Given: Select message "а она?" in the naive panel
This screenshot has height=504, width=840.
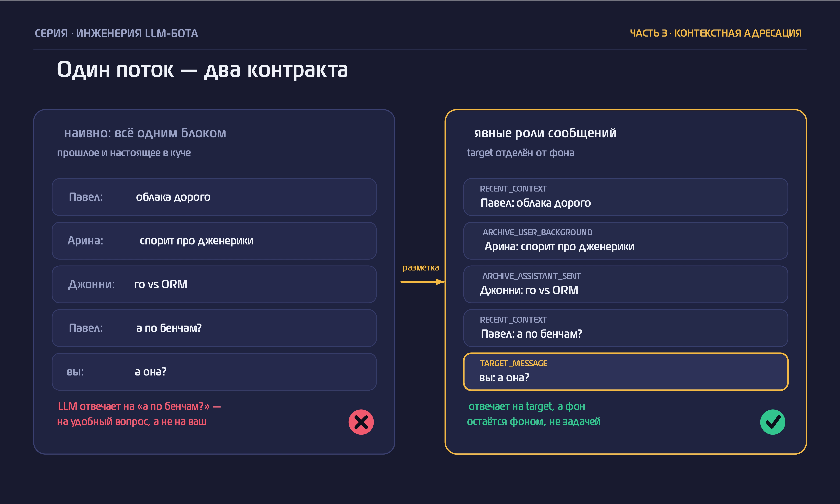Looking at the screenshot, I should point(151,372).
